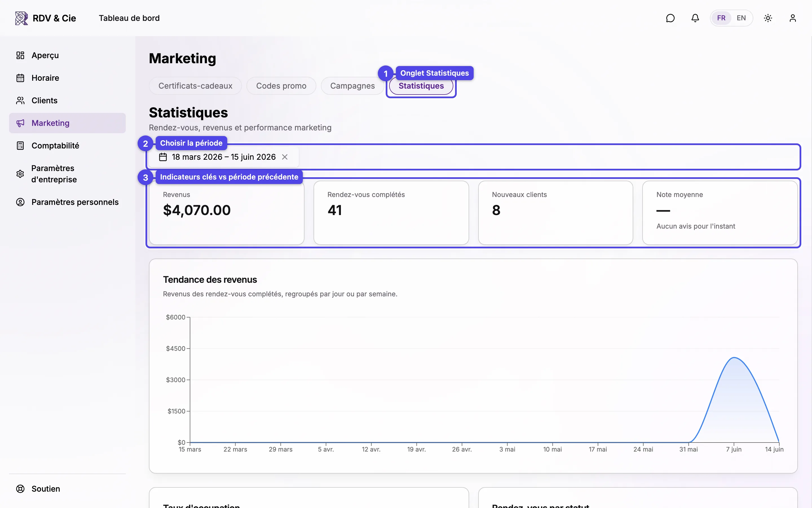This screenshot has height=508, width=812.
Task: Click the Nouveaux clients 8 card
Action: pyautogui.click(x=555, y=213)
